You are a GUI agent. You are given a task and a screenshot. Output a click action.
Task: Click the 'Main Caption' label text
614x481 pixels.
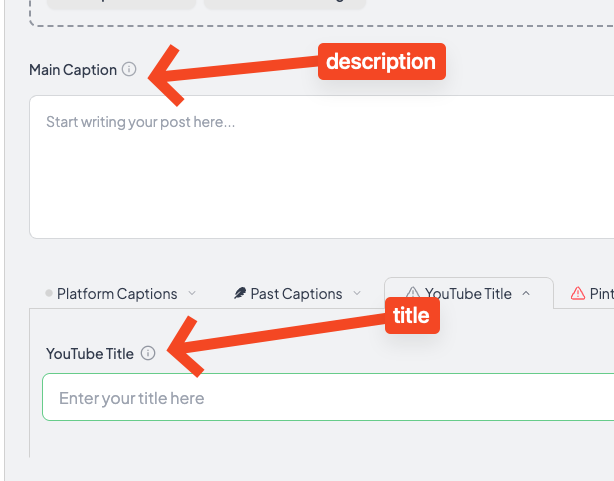[x=73, y=70]
